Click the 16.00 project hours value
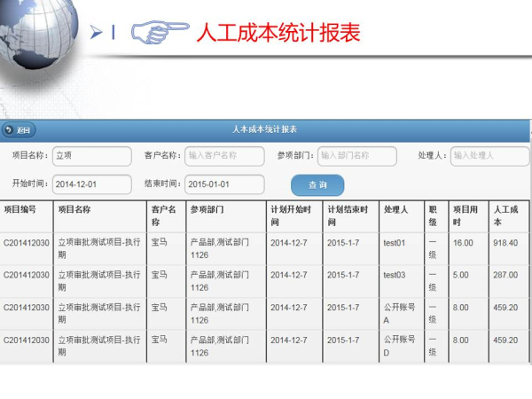The height and width of the screenshot is (399, 532). click(463, 243)
